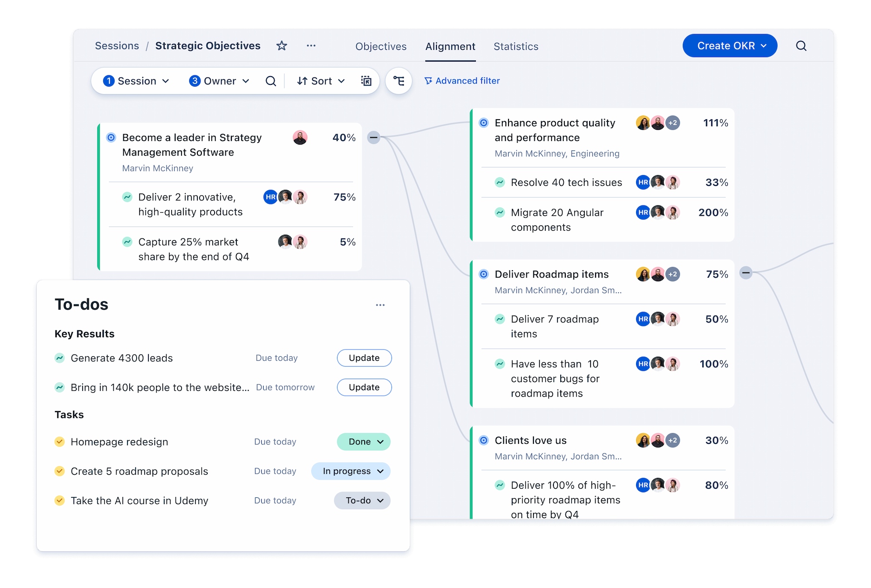
Task: Open the Session filter dropdown
Action: pyautogui.click(x=136, y=81)
